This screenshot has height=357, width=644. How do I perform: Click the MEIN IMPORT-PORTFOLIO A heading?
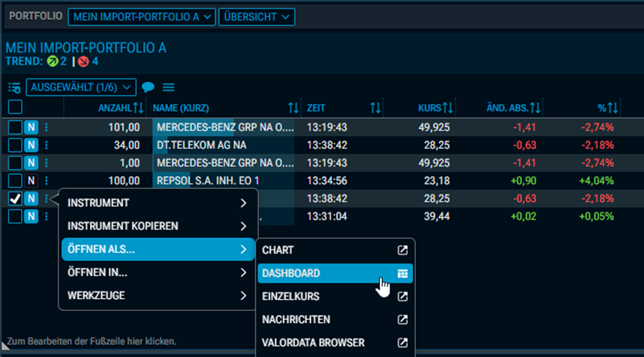point(86,48)
